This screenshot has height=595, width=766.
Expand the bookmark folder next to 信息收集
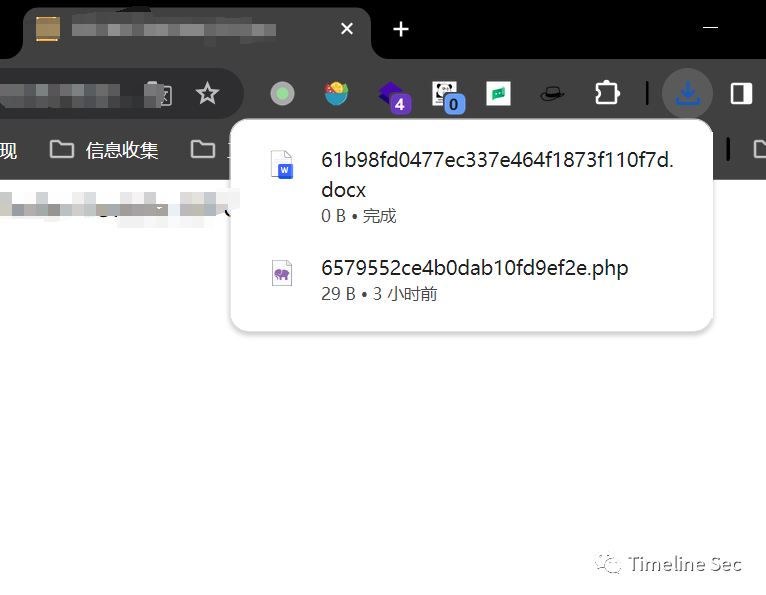tap(203, 149)
